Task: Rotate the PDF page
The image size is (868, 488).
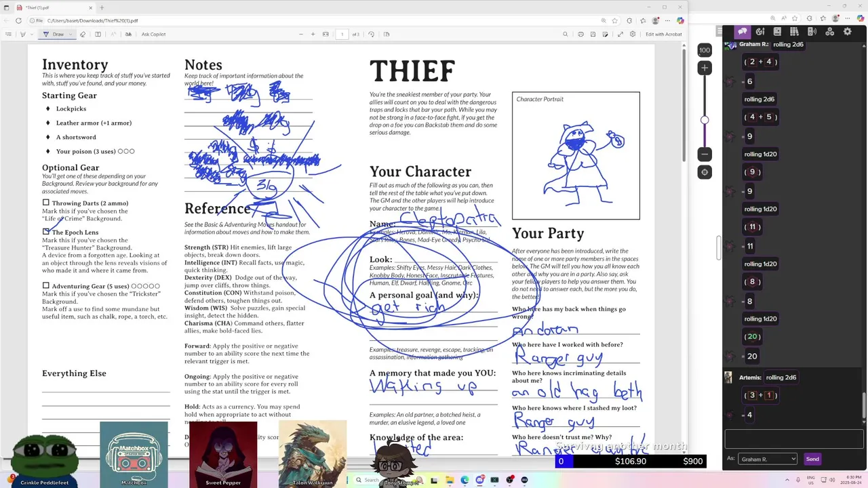Action: pos(371,34)
